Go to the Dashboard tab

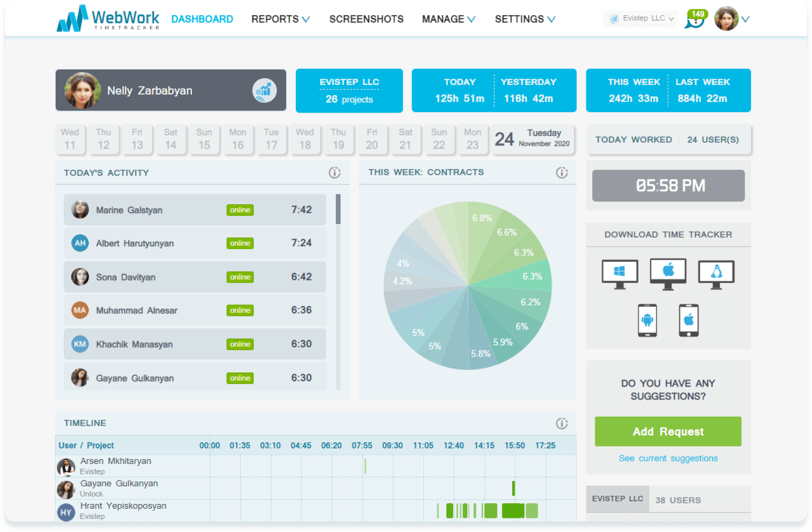coord(202,19)
